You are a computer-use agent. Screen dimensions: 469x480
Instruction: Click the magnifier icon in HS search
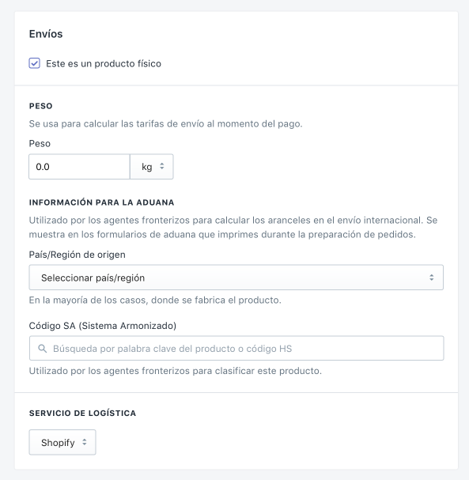[x=42, y=349]
